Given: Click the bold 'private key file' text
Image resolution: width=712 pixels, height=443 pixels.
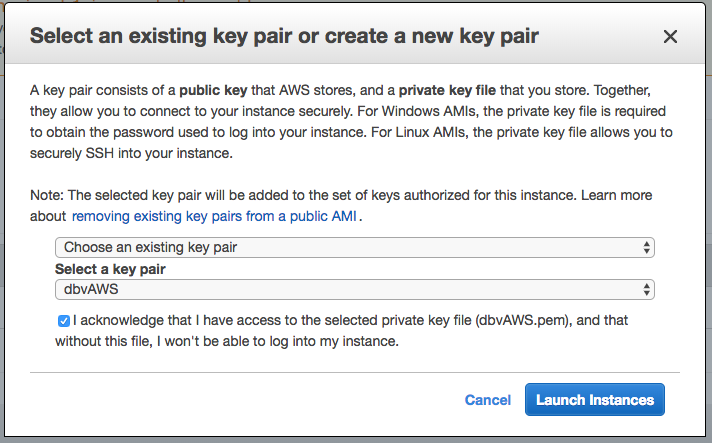Looking at the screenshot, I should [447, 90].
